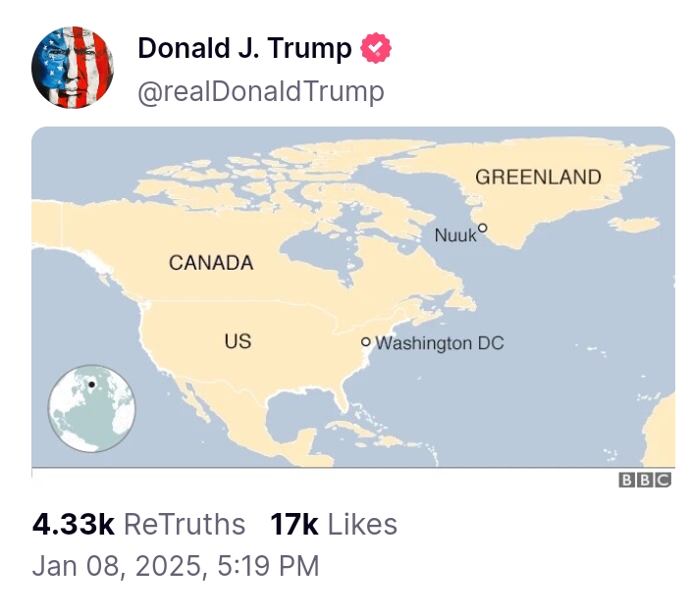Open the flag-painted profile avatar

pyautogui.click(x=73, y=68)
